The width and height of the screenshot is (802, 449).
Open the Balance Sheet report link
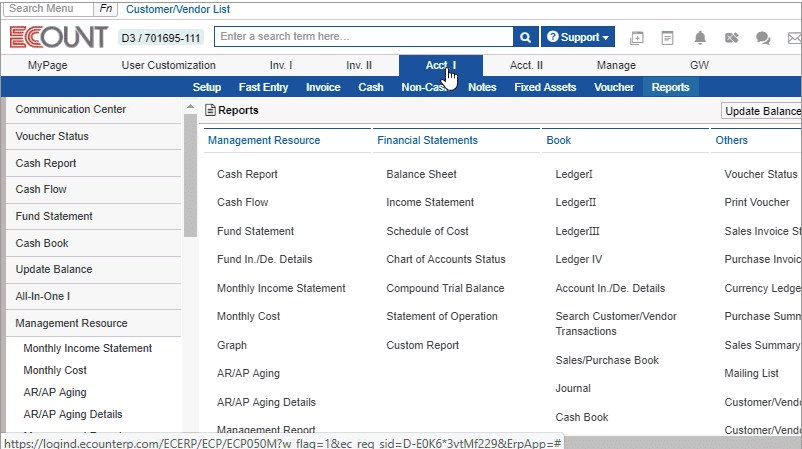click(421, 174)
